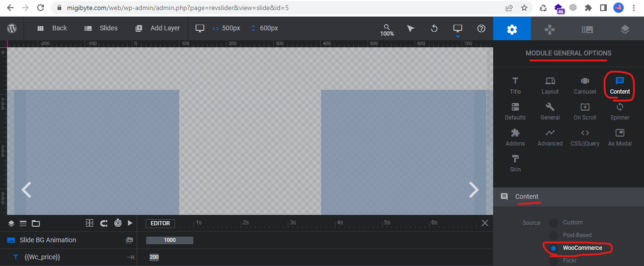Open the Addons puzzle settings
This screenshot has width=644, height=266.
[515, 138]
